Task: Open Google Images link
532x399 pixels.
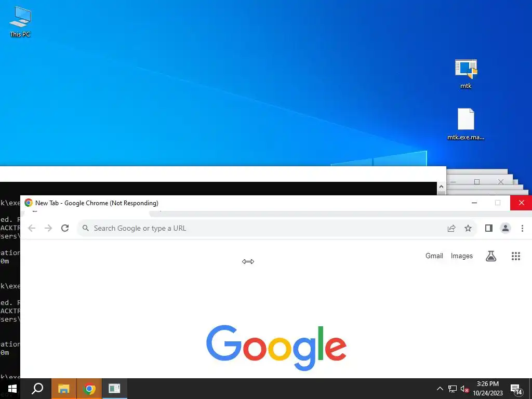Action: pos(461,256)
